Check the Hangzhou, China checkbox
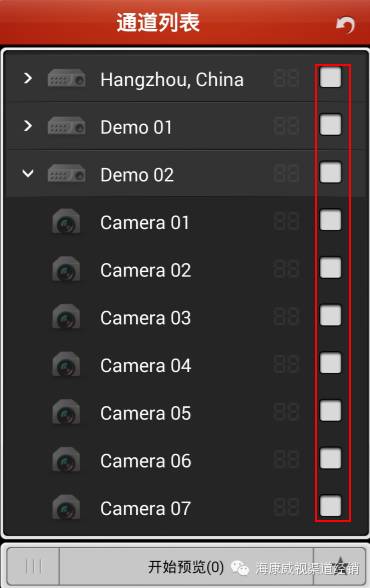Screen dimensions: 370x588 pyautogui.click(x=330, y=77)
